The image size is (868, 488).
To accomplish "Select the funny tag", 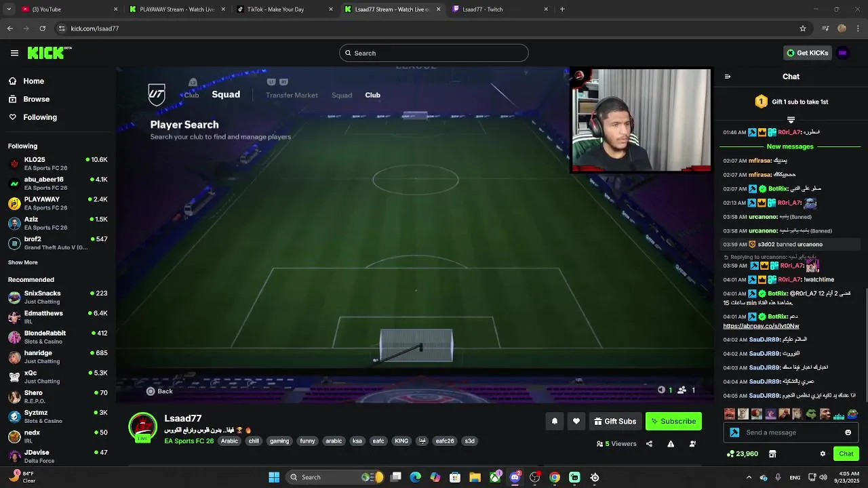I will [x=308, y=441].
